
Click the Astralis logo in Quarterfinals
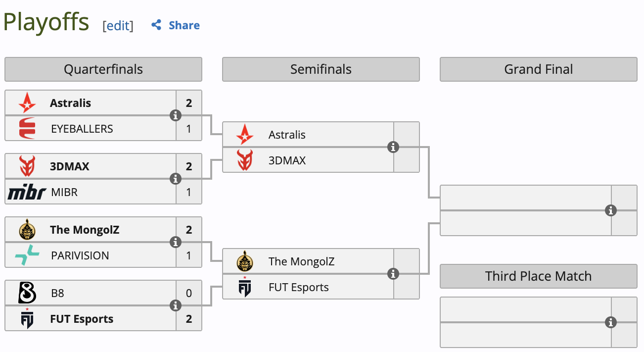click(x=27, y=103)
